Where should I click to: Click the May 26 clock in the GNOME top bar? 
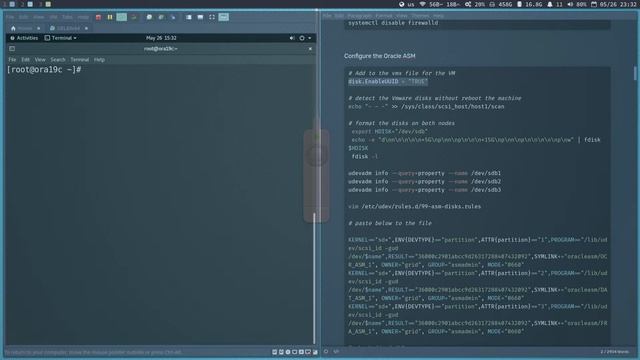[x=161, y=38]
